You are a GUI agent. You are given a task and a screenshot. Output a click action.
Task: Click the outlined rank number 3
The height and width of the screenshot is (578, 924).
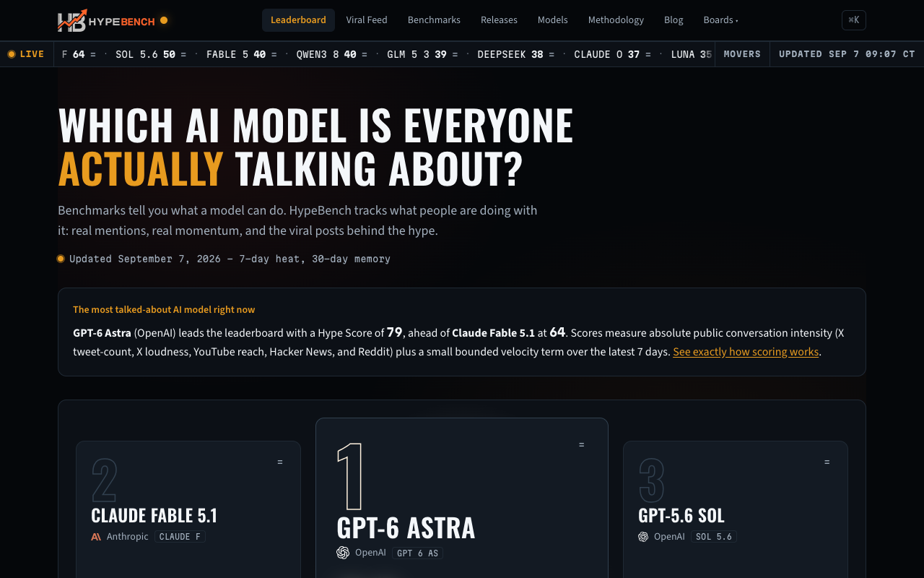click(x=652, y=480)
